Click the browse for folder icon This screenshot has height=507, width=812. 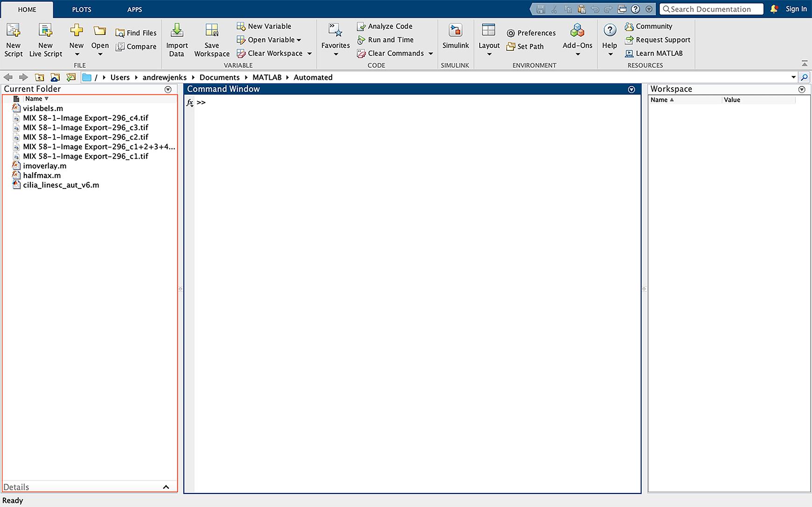pos(55,77)
